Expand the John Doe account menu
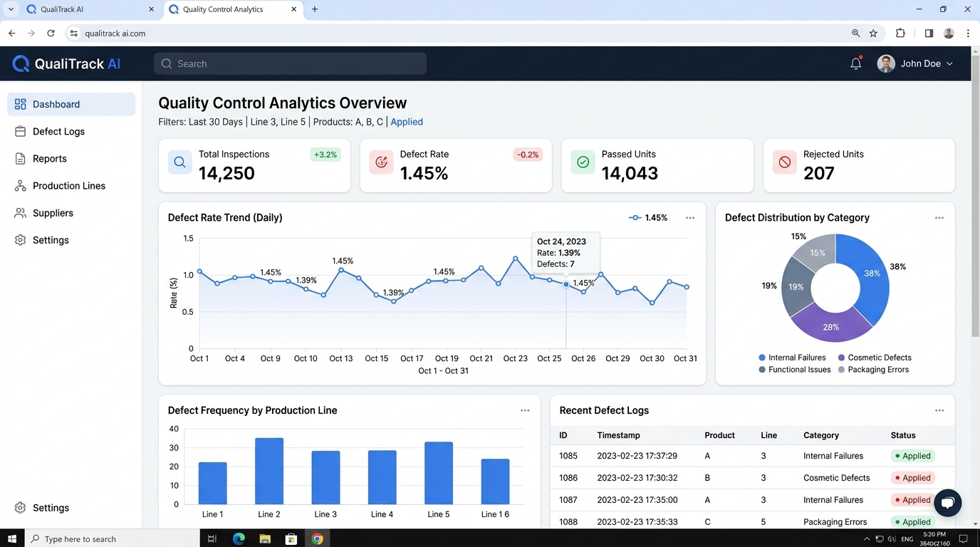Viewport: 980px width, 547px height. point(916,63)
